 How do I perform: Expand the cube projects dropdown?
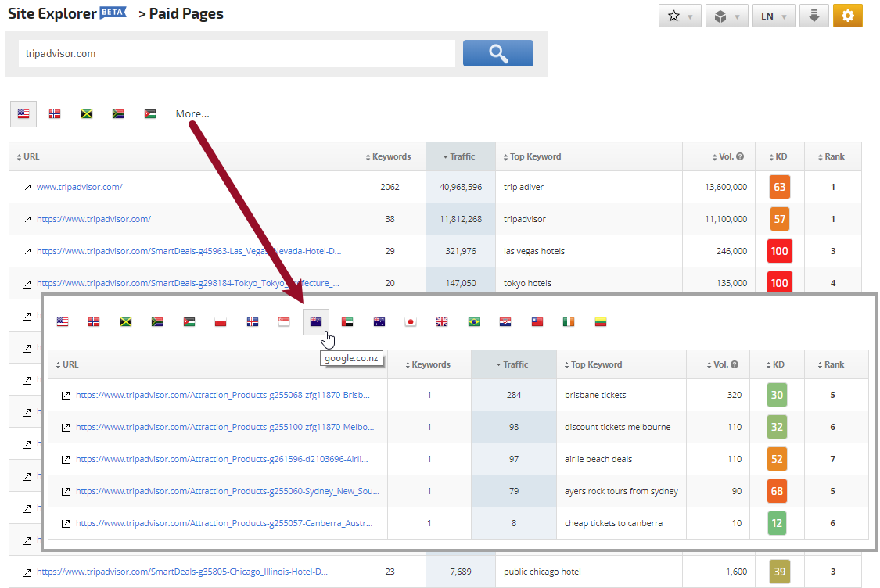pos(727,16)
